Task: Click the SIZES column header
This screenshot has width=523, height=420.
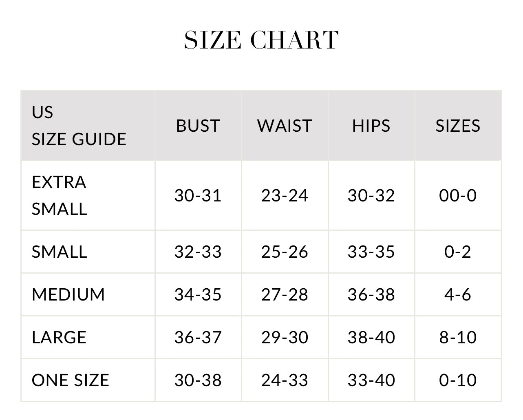Action: point(458,126)
